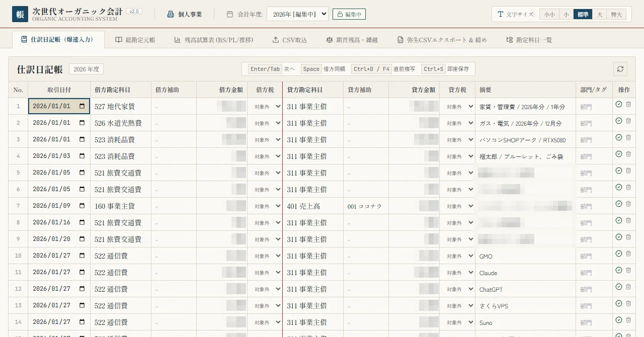The height and width of the screenshot is (337, 644).
Task: Delete the GMO entry using its trash icon
Action: (x=628, y=254)
